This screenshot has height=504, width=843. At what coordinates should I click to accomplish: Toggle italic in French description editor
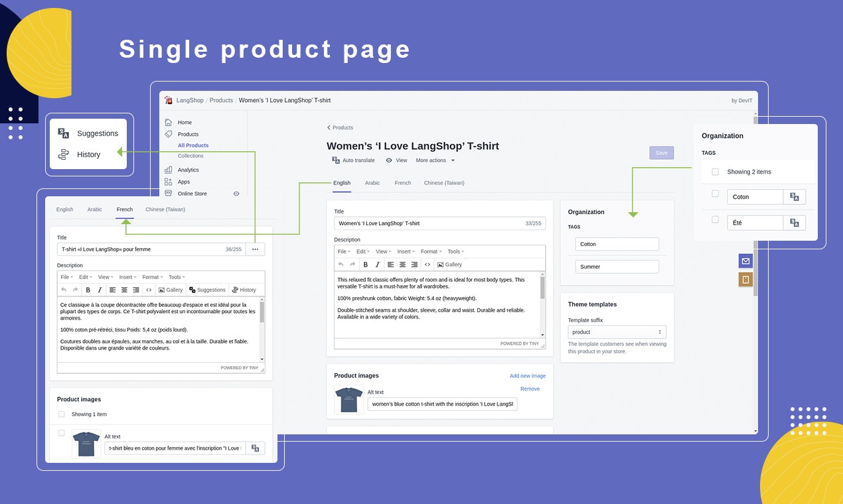click(x=100, y=290)
